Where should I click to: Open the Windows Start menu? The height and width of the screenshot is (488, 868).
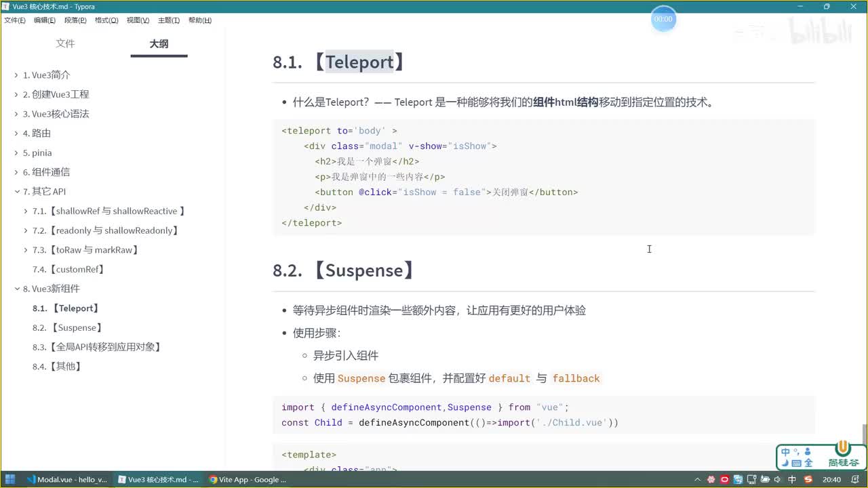pyautogui.click(x=10, y=479)
